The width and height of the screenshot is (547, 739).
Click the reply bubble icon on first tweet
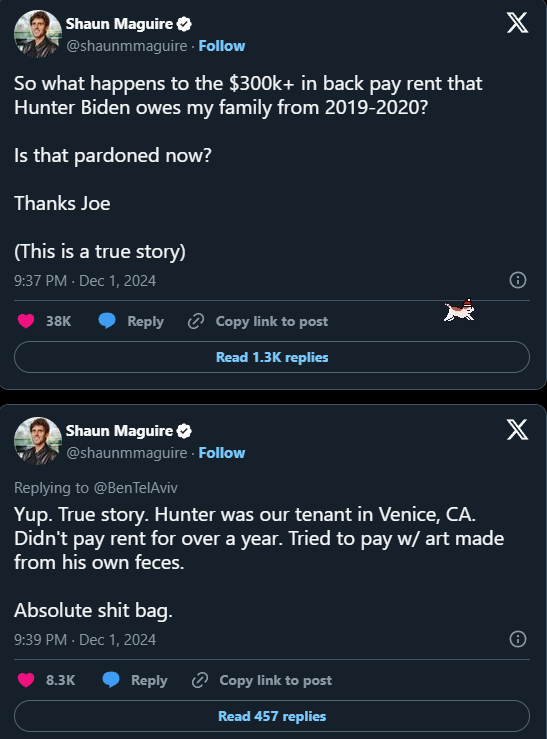(107, 321)
